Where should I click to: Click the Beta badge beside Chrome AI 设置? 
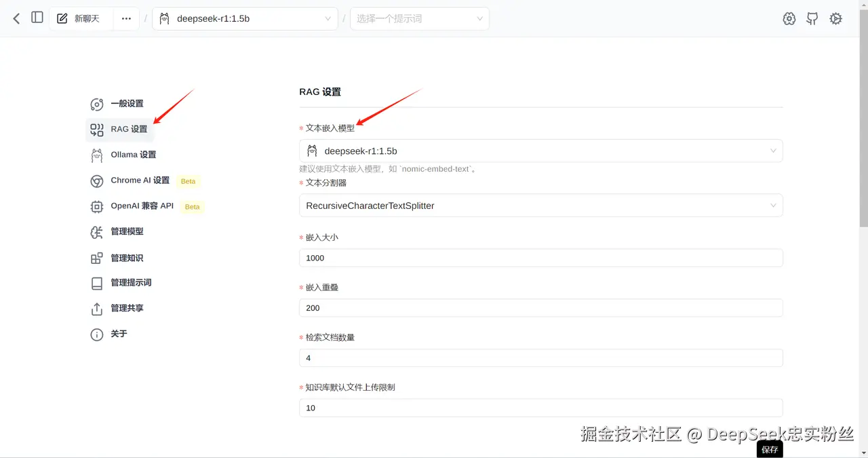click(188, 181)
